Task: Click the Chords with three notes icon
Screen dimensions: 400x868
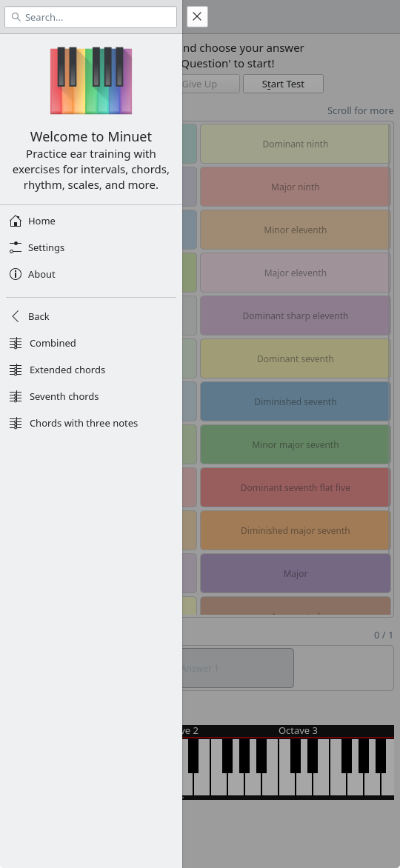Action: pyautogui.click(x=16, y=423)
